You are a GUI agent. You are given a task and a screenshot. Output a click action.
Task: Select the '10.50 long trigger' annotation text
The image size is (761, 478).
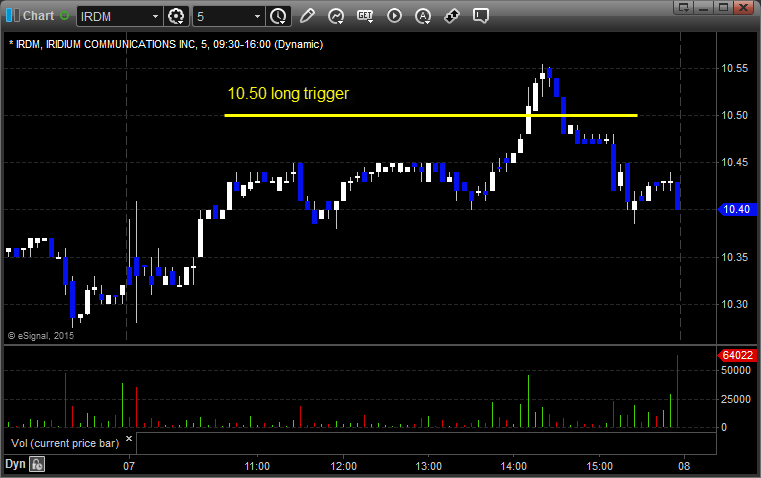click(288, 93)
